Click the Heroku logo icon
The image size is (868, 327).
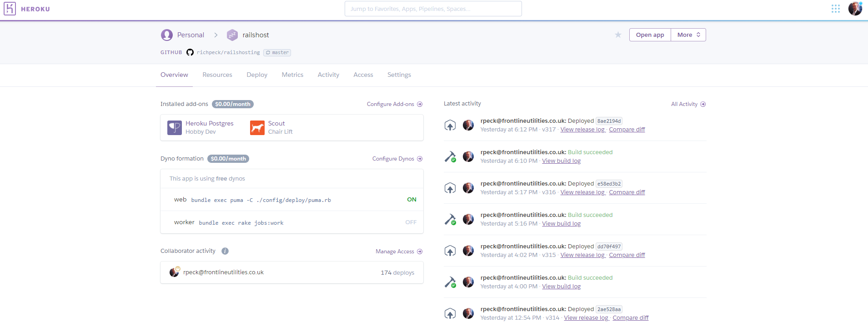(10, 9)
